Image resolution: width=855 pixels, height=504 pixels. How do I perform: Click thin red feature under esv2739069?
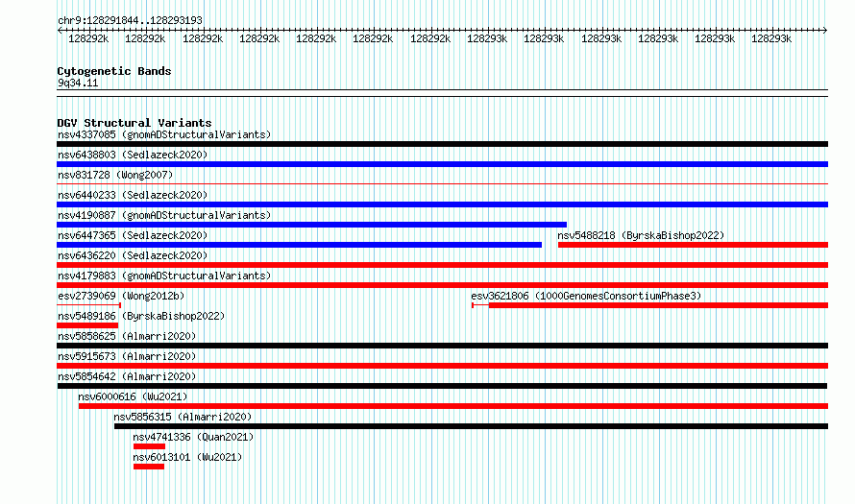tap(89, 305)
